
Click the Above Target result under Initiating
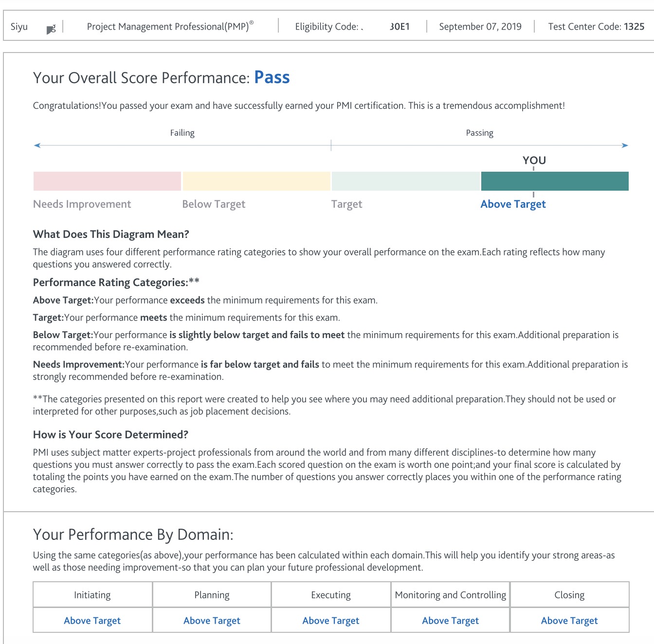(92, 621)
